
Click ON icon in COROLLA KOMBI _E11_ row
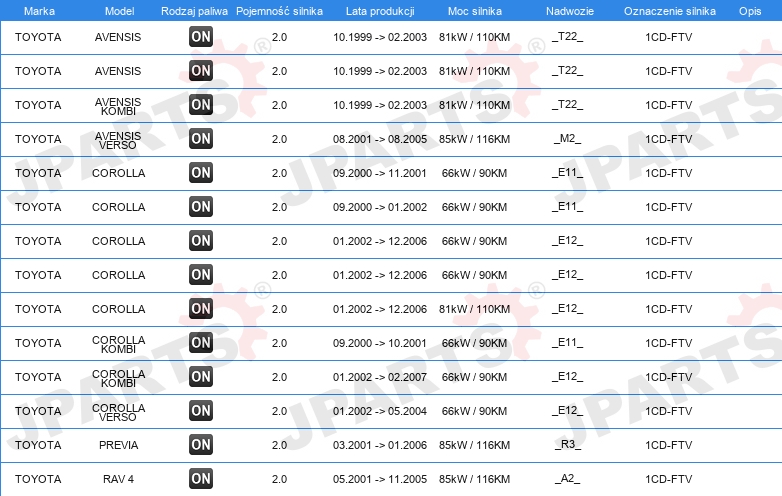pos(201,342)
